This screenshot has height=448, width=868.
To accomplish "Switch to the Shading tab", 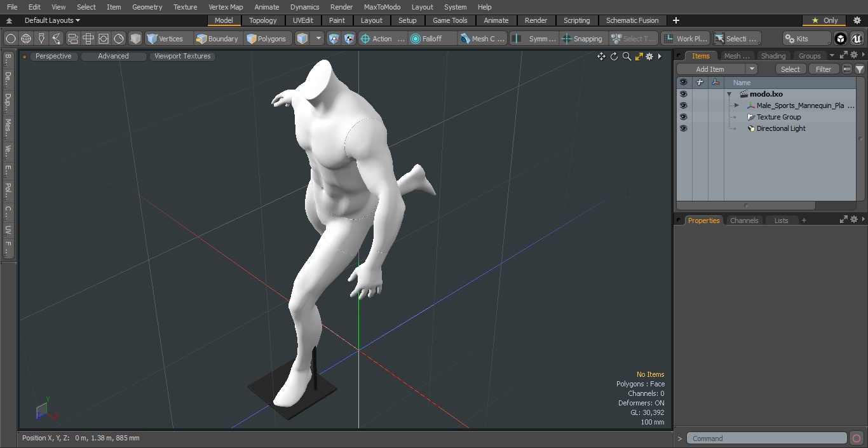I will point(773,56).
